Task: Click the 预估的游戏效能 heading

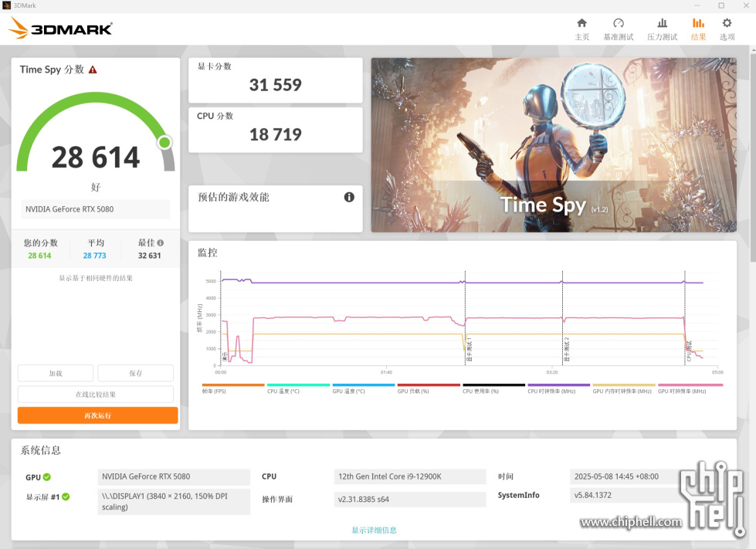Action: coord(233,197)
